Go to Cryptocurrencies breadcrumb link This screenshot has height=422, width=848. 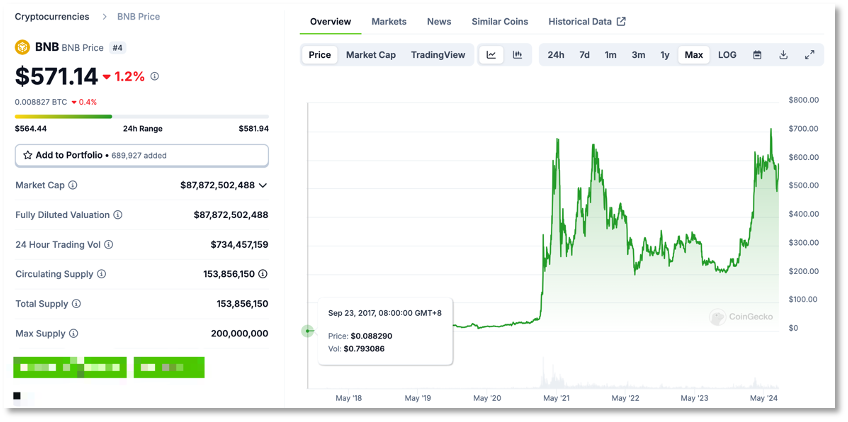[x=52, y=17]
